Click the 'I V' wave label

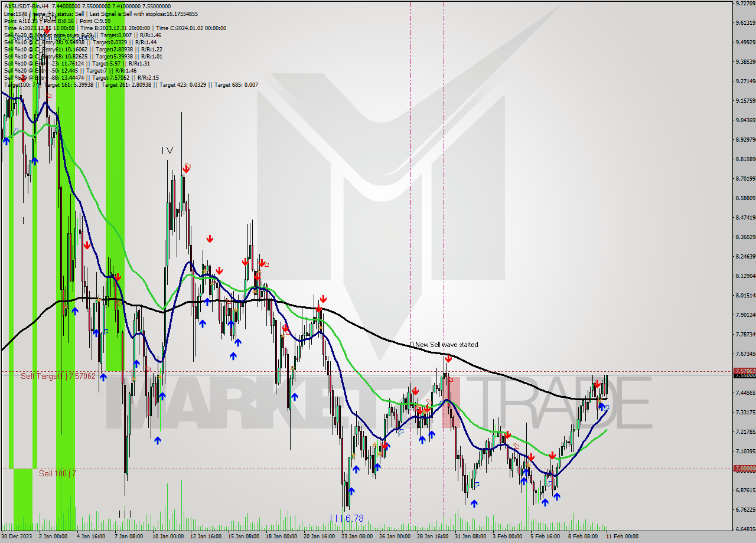click(x=167, y=151)
